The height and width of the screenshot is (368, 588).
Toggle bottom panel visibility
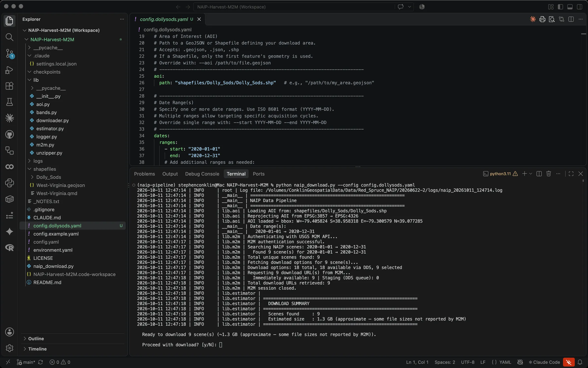click(x=570, y=7)
